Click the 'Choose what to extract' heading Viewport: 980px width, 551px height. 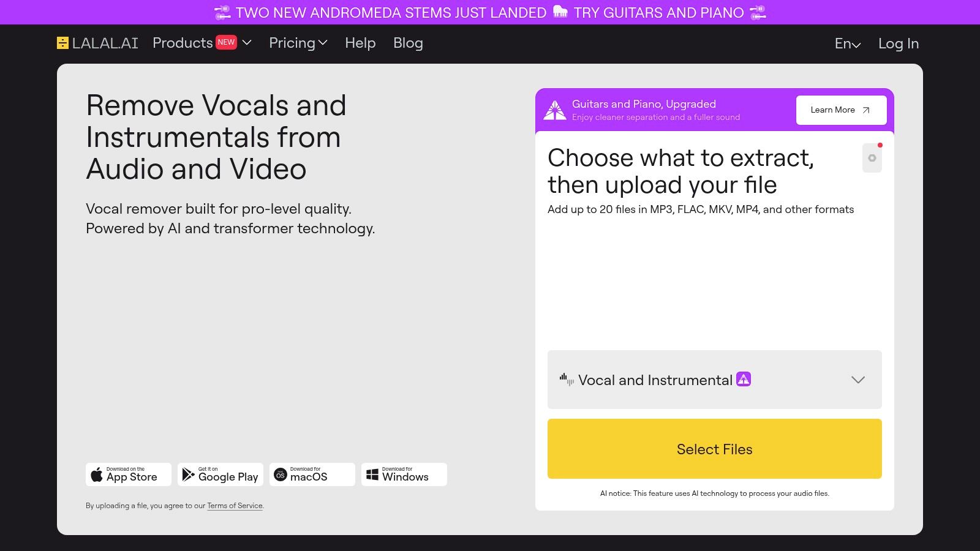680,171
